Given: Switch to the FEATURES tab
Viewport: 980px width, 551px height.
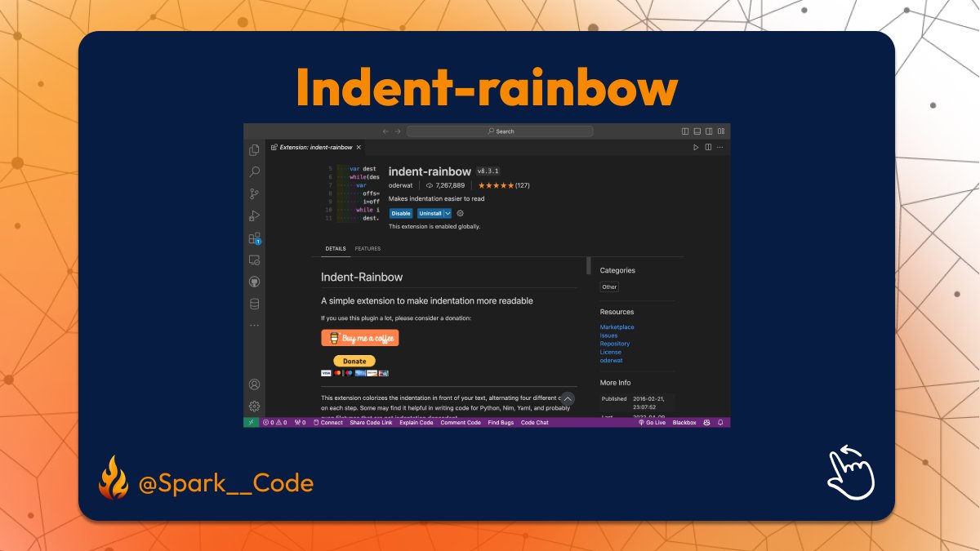Looking at the screenshot, I should tap(367, 249).
